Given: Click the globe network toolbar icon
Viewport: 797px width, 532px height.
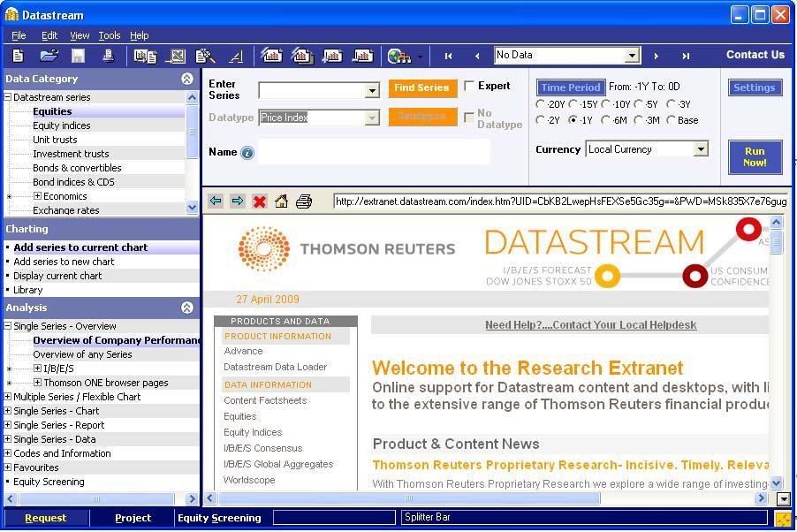Looking at the screenshot, I should 399,56.
